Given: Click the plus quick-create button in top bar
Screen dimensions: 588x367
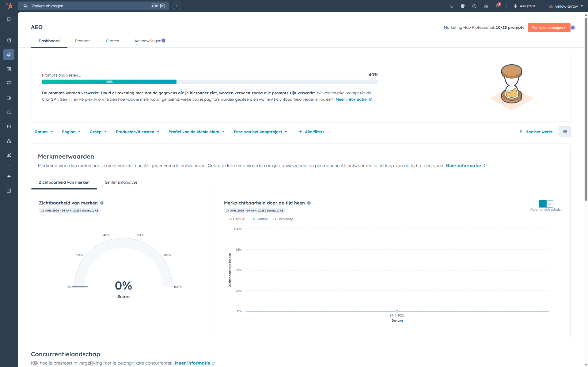Looking at the screenshot, I should [177, 6].
